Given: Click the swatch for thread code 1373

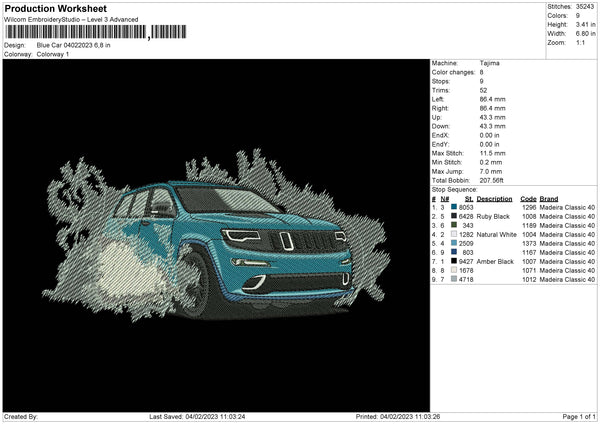Looking at the screenshot, I should click(x=456, y=243).
